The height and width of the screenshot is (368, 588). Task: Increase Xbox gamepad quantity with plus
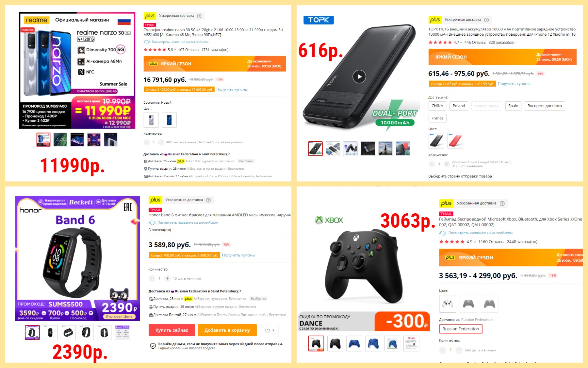tap(459, 350)
